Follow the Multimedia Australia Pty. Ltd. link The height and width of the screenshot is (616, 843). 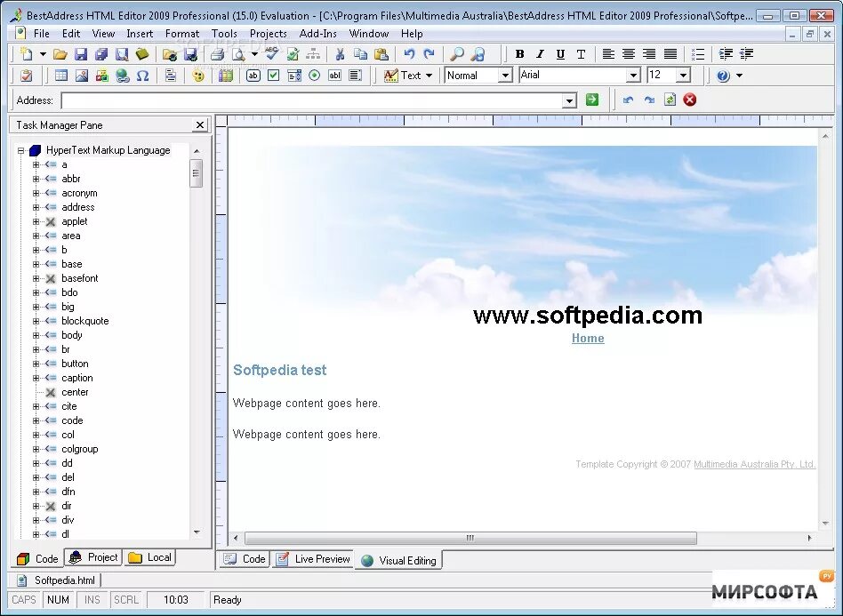click(x=754, y=464)
